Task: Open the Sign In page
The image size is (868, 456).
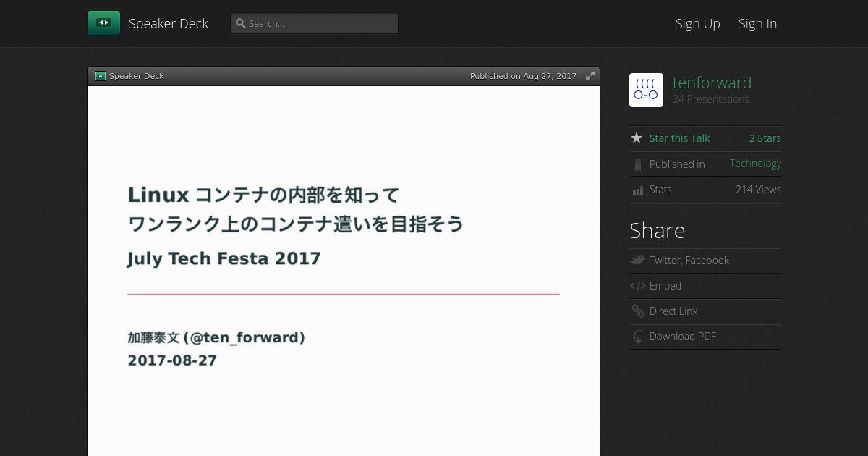Action: coord(757,23)
